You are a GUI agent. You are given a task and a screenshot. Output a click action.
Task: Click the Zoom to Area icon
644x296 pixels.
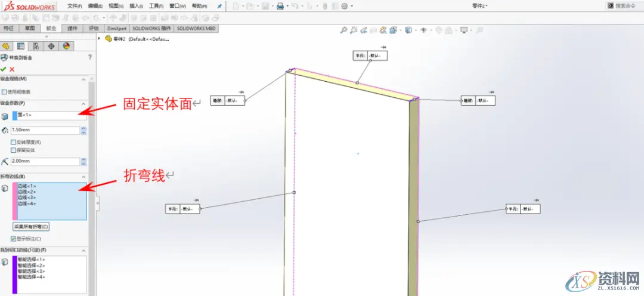coord(354,30)
